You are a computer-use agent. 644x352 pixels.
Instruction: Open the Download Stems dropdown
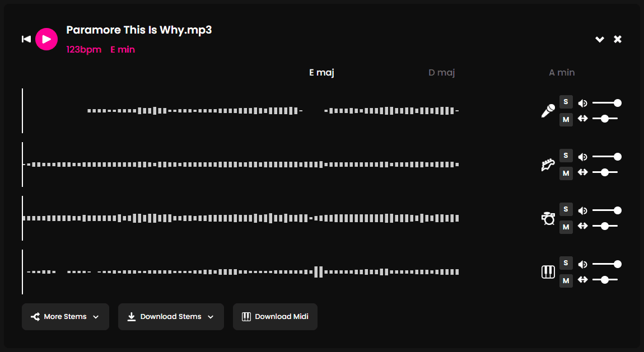click(171, 316)
